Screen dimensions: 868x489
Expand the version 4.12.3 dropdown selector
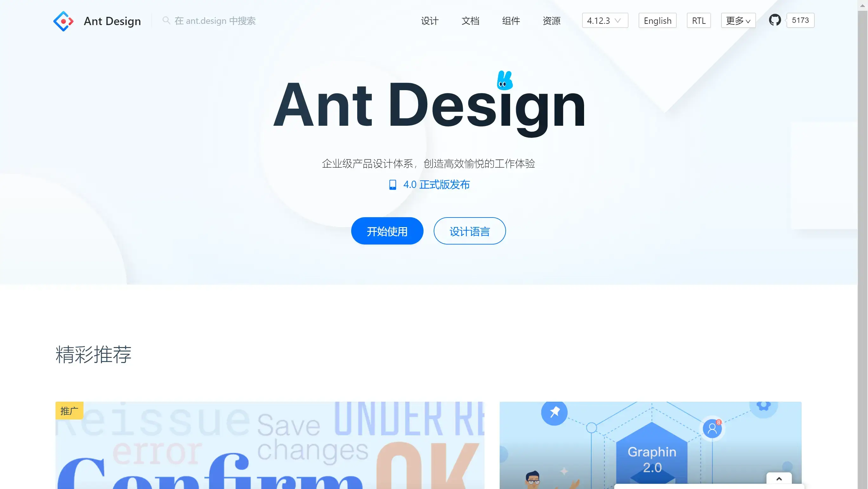pyautogui.click(x=604, y=20)
